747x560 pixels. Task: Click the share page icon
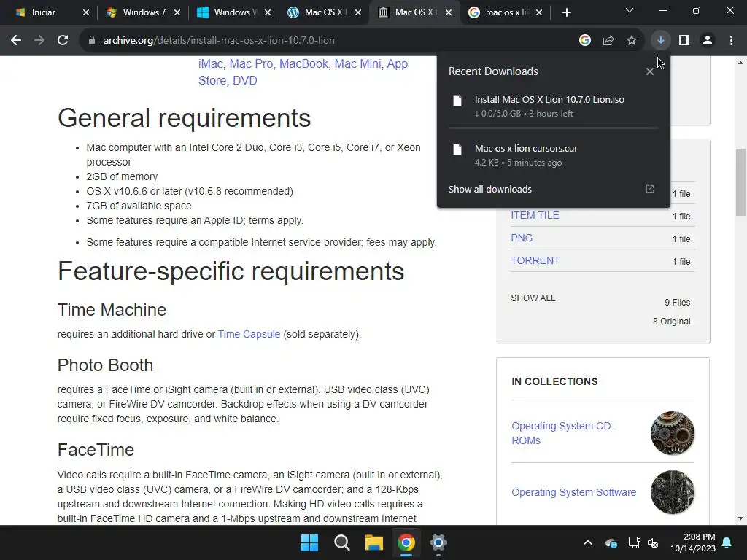pos(608,41)
